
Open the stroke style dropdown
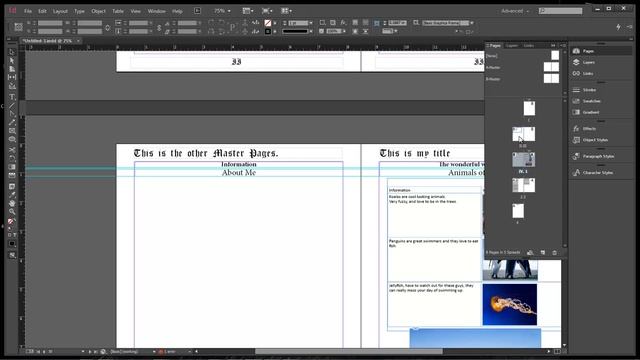pyautogui.click(x=311, y=31)
